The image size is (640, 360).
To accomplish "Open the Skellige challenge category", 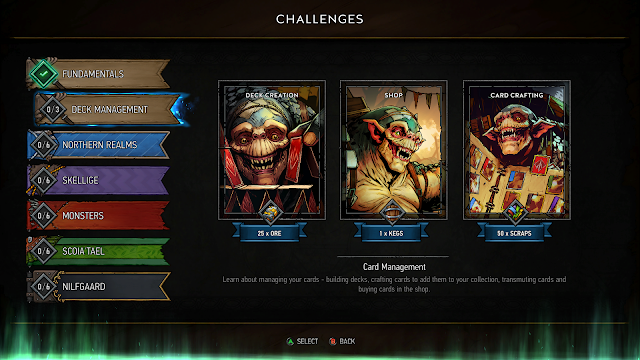I will click(x=98, y=180).
